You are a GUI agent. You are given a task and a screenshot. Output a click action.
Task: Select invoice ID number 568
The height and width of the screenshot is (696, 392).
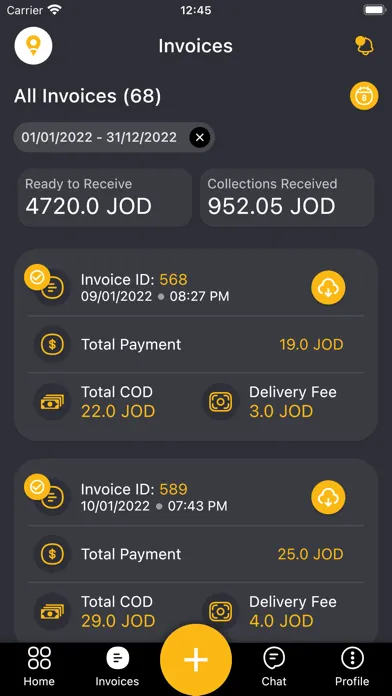(174, 280)
